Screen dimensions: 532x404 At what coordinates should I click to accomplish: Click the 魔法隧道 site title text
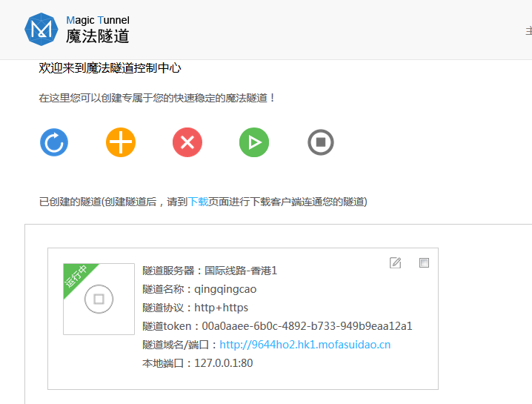pyautogui.click(x=98, y=36)
